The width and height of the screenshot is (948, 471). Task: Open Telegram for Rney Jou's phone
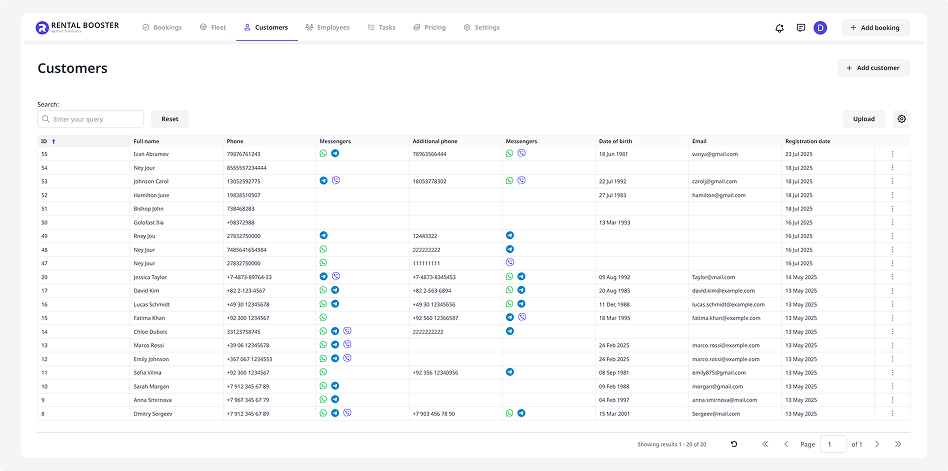pos(323,236)
